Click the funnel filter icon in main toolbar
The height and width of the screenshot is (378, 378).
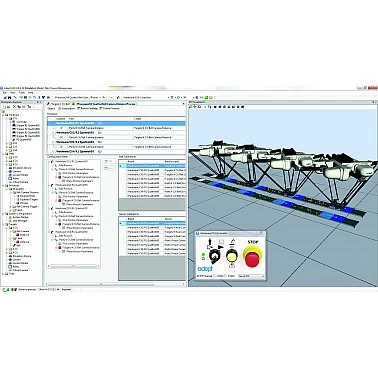tap(43, 97)
